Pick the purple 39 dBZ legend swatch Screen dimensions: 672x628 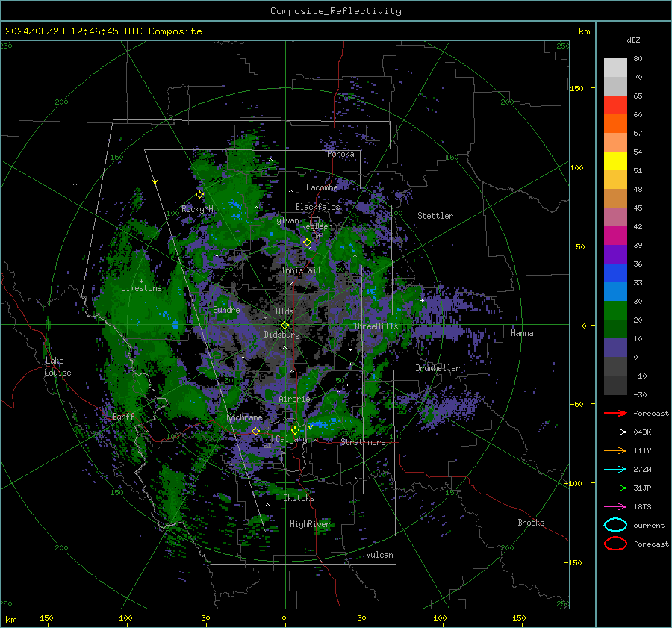coord(615,254)
